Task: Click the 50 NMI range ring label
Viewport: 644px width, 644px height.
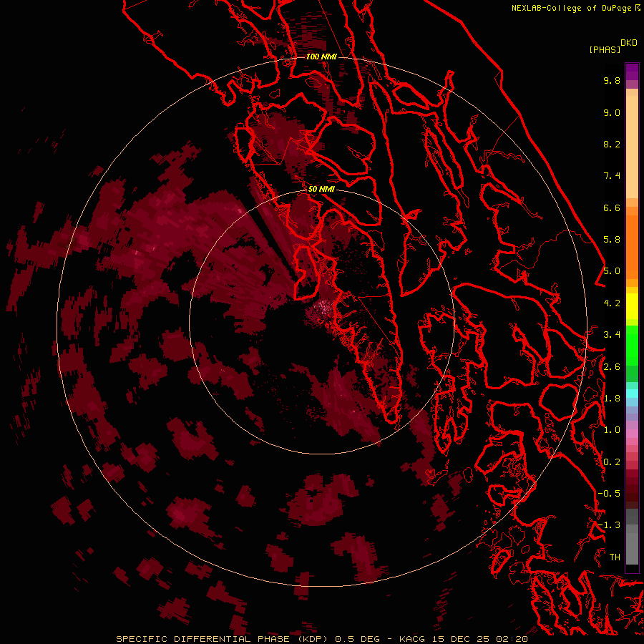Action: [x=321, y=189]
